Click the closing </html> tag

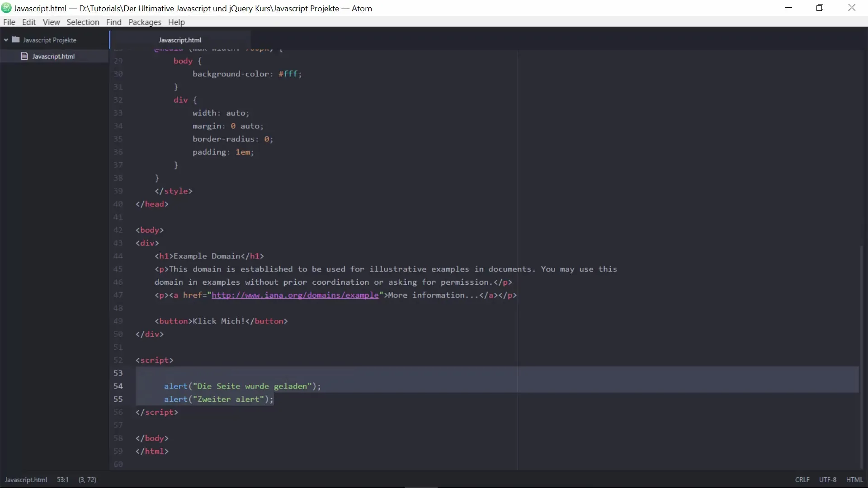coord(152,451)
